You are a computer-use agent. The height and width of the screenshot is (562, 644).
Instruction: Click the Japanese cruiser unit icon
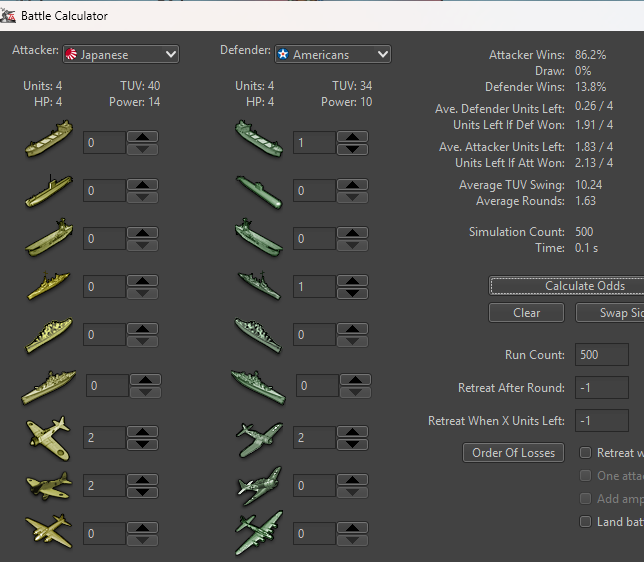49,335
